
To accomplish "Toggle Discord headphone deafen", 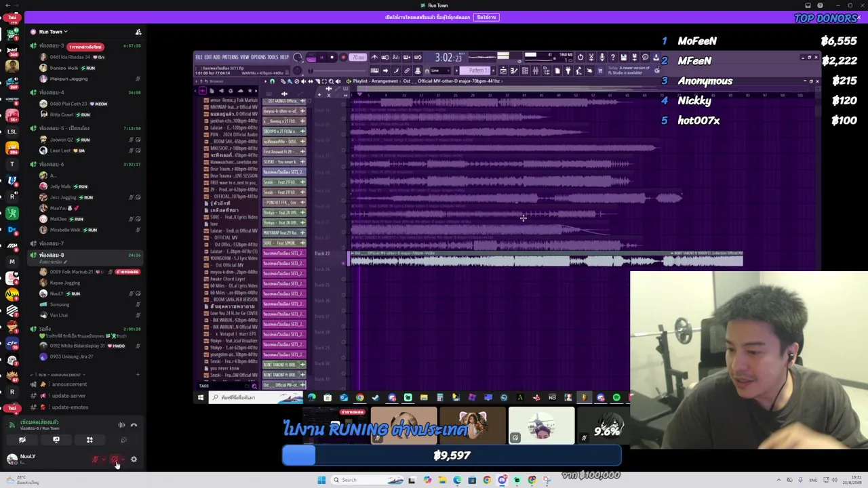I will click(115, 460).
